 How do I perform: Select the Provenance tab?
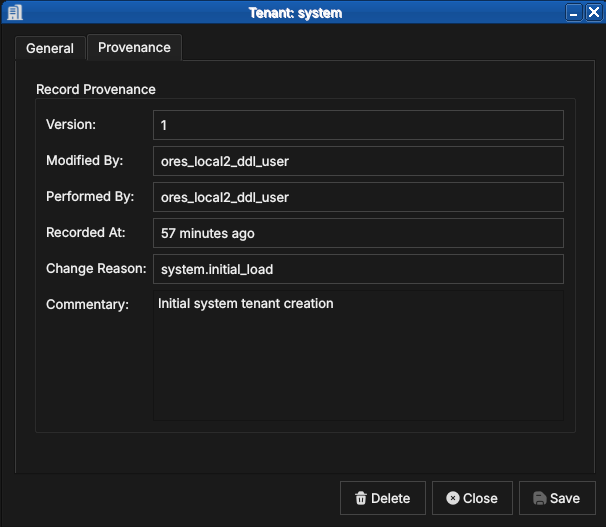(134, 48)
